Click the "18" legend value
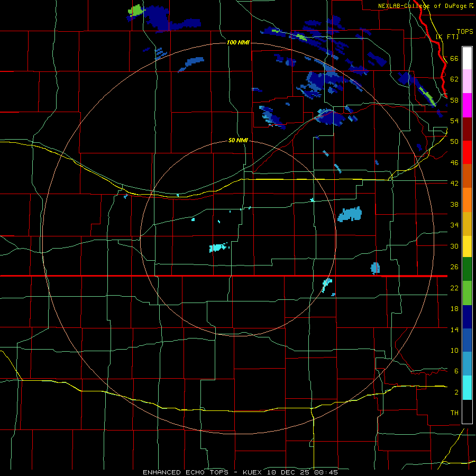The height and width of the screenshot is (476, 476). tap(454, 309)
